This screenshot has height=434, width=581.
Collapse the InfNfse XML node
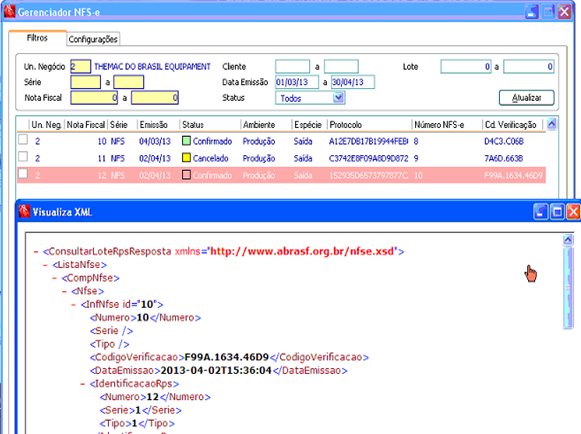pos(73,305)
